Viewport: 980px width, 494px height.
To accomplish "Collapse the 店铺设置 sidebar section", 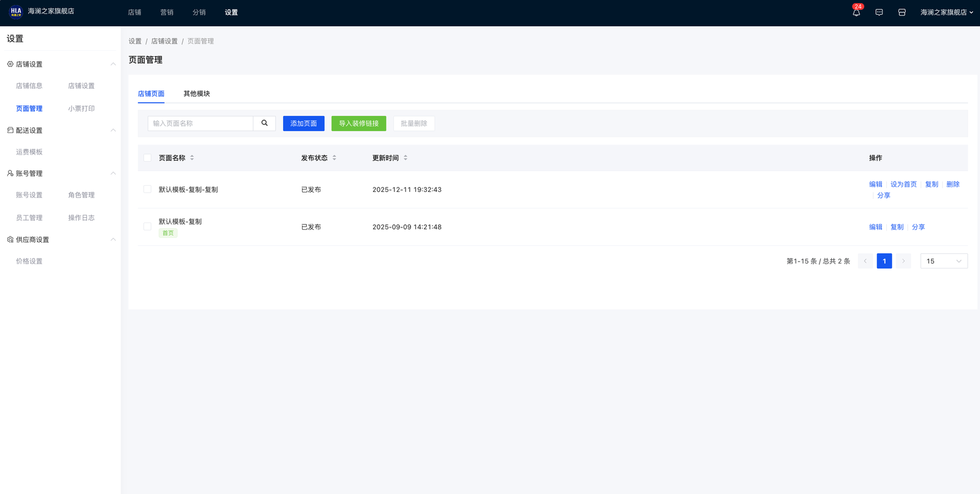I will pyautogui.click(x=113, y=64).
